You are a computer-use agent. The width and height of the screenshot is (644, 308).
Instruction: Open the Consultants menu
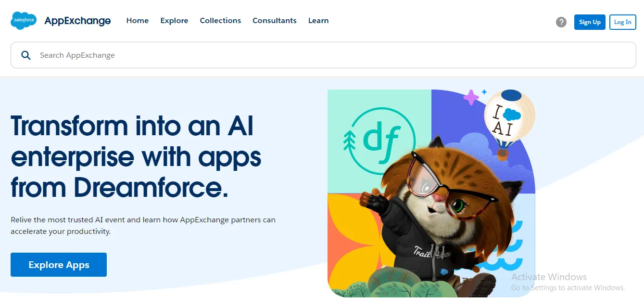pyautogui.click(x=275, y=21)
